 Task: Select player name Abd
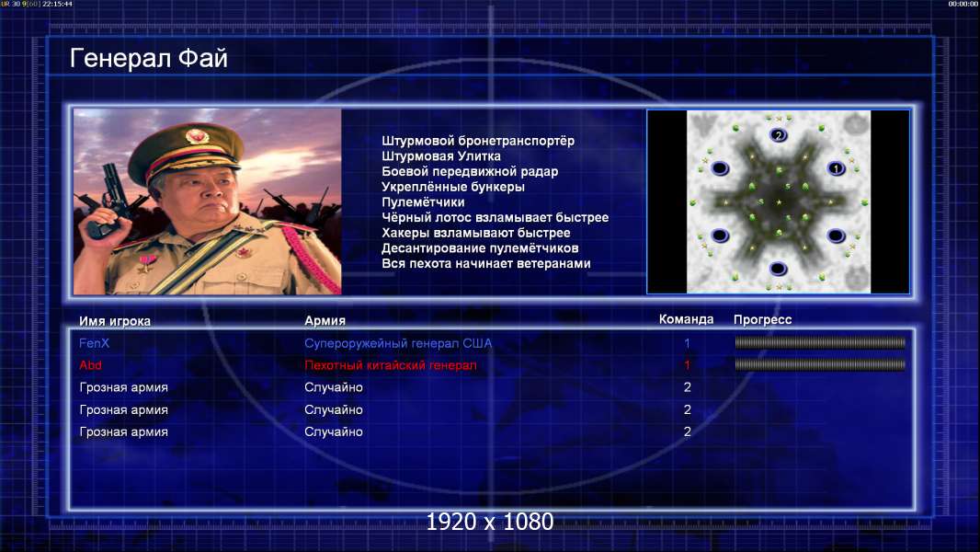point(91,365)
